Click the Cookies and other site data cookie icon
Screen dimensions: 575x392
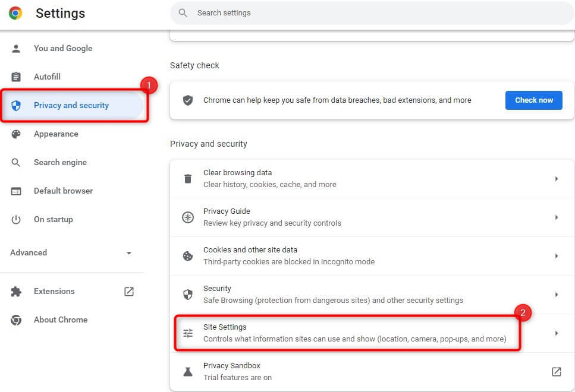click(188, 256)
